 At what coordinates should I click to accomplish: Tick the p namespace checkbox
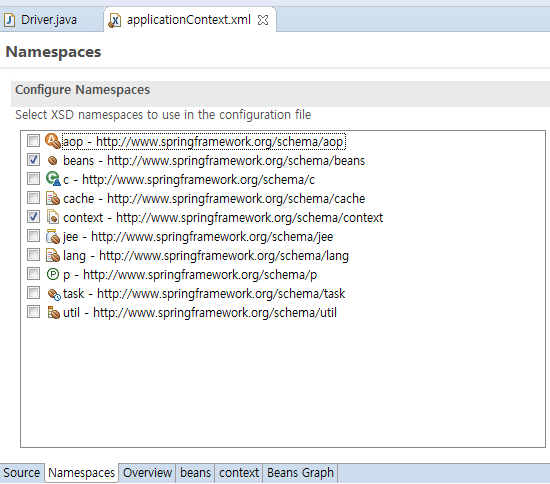tap(33, 274)
